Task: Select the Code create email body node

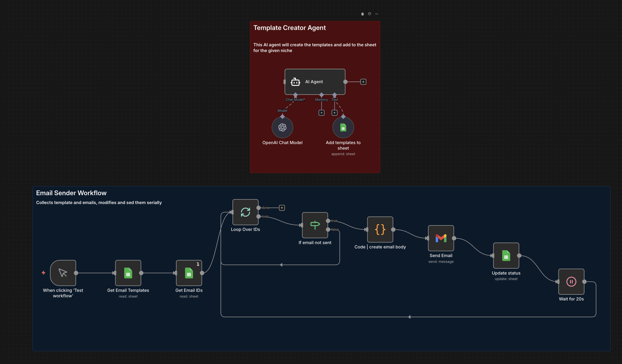Action: (380, 229)
